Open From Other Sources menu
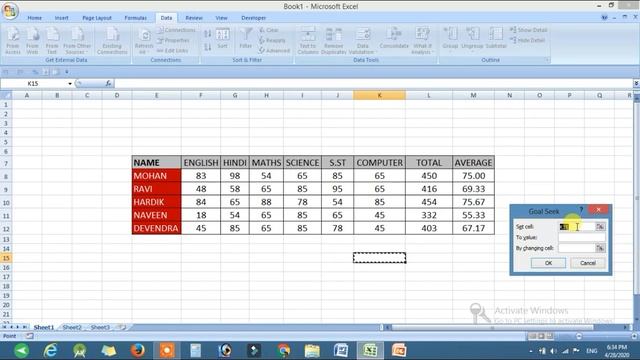Image resolution: width=640 pixels, height=360 pixels. tap(77, 40)
